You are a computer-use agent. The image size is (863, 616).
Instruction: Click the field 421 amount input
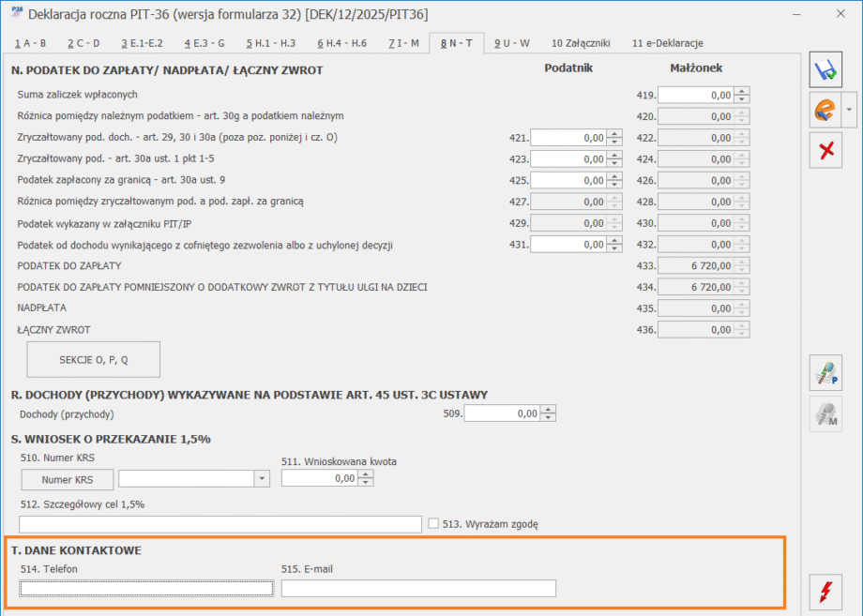pos(568,138)
